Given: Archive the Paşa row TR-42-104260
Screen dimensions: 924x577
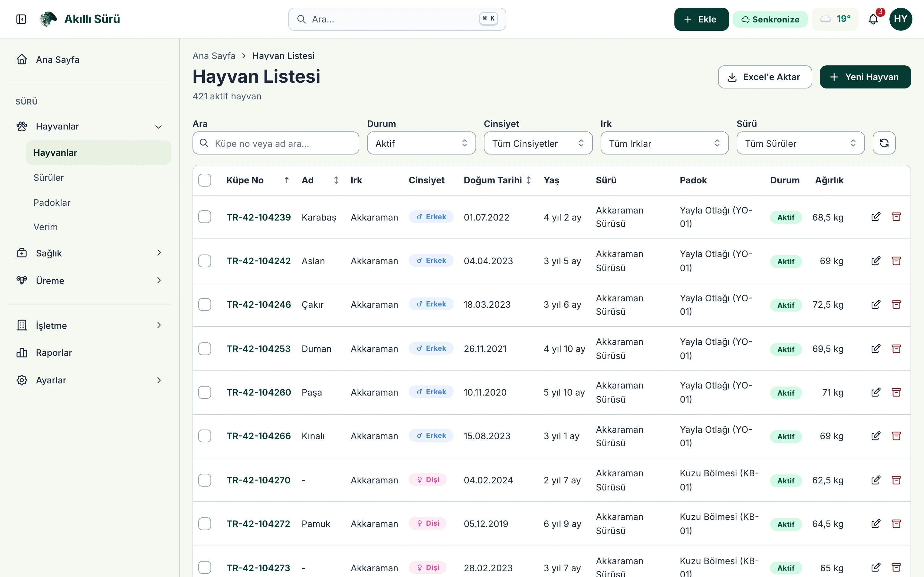Looking at the screenshot, I should 896,392.
